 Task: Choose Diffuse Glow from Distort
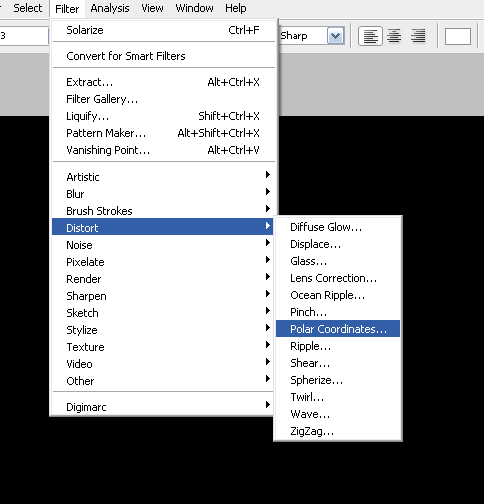[338, 227]
